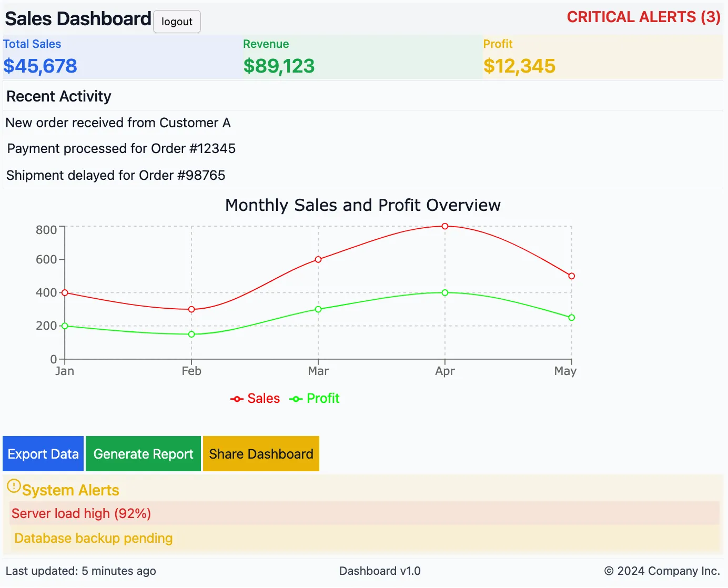Click the Sales Dashboard page title

[78, 19]
